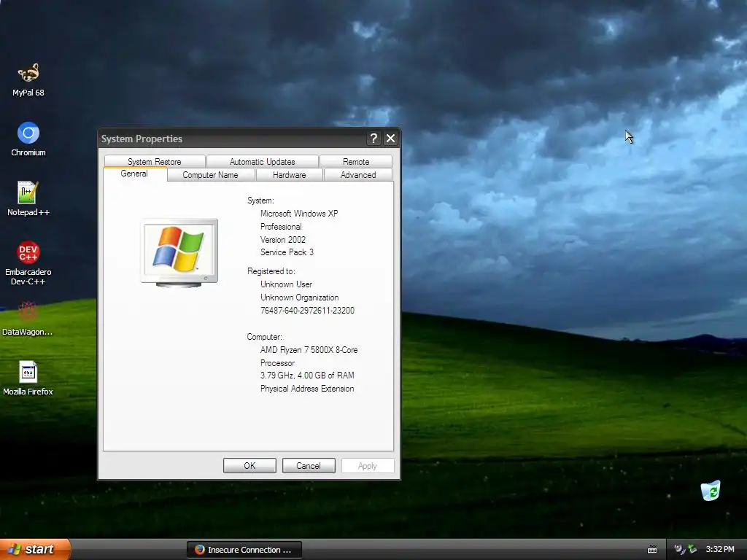This screenshot has width=747, height=560.
Task: Confirm with the OK button
Action: pyautogui.click(x=249, y=466)
